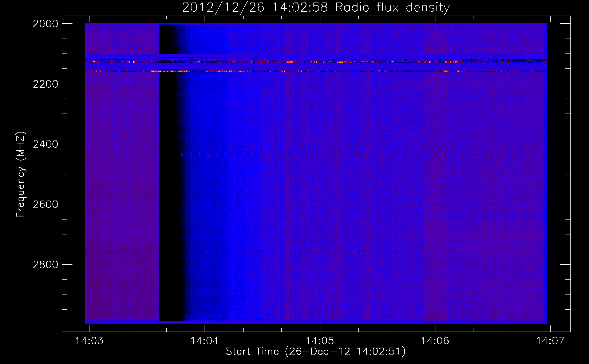Click the "Start Time (26-Dec-12 14:02:51)" axis label
Screen dimensions: 589x364
316,352
